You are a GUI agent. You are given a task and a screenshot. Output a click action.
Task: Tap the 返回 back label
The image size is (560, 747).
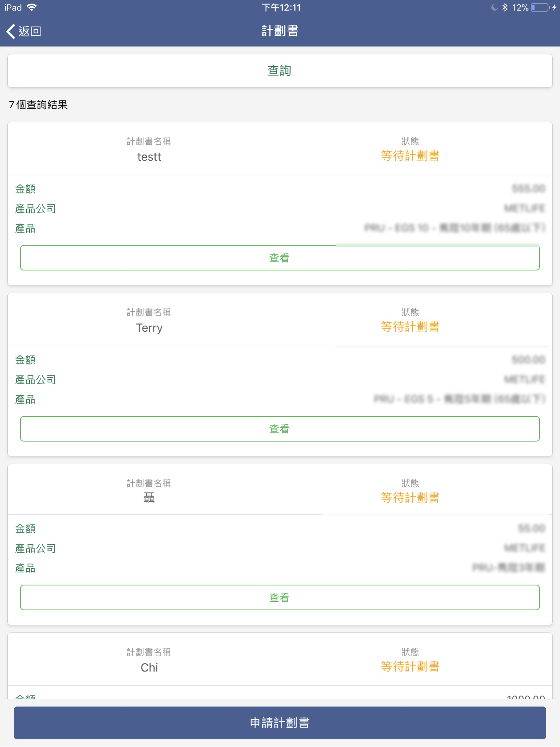click(30, 31)
